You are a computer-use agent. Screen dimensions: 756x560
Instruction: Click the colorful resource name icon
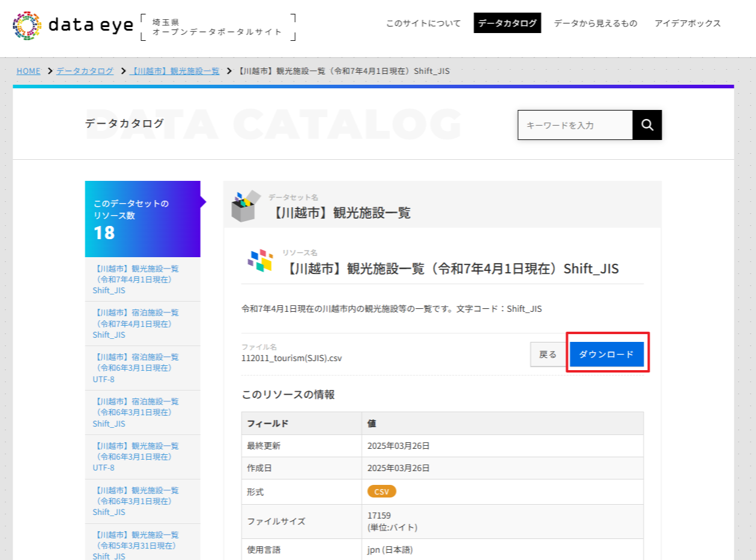[260, 261]
